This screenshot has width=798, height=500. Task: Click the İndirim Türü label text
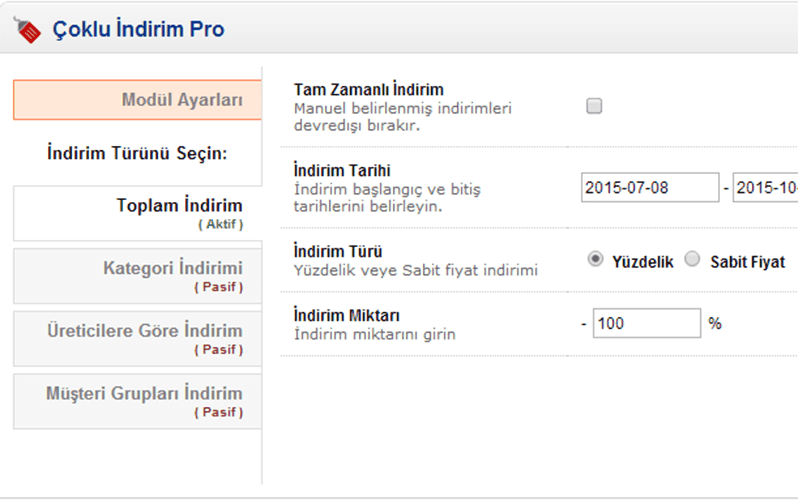pyautogui.click(x=338, y=251)
